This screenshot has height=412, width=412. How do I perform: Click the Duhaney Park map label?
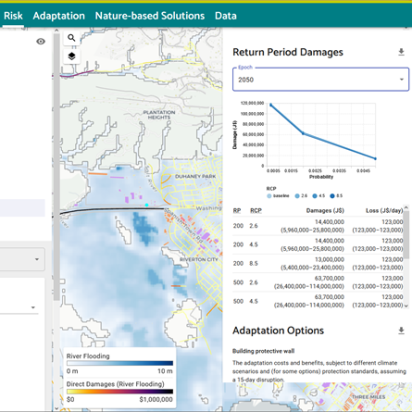click(x=195, y=176)
